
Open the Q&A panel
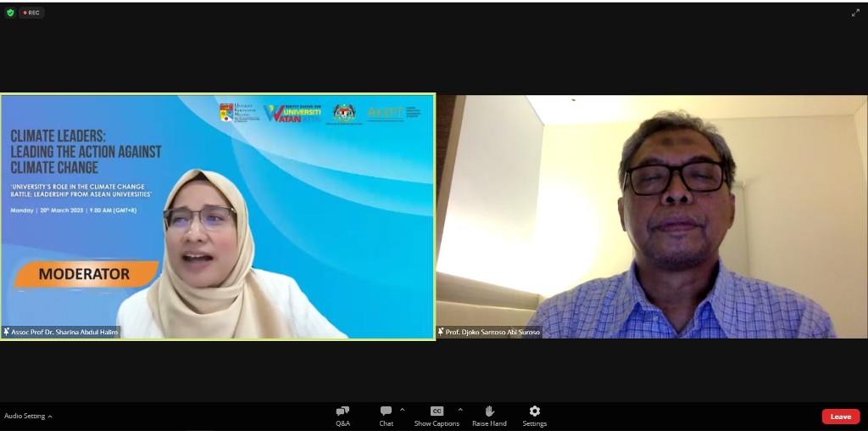click(342, 415)
